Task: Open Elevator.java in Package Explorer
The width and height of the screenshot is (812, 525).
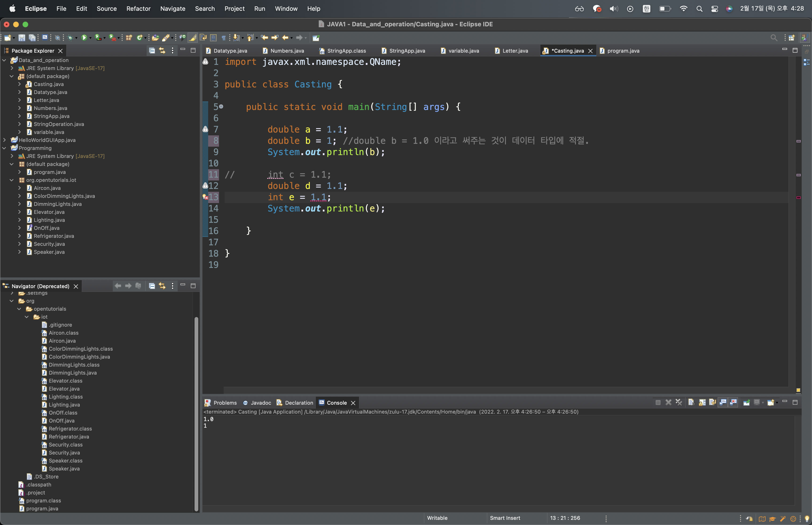Action: (49, 212)
